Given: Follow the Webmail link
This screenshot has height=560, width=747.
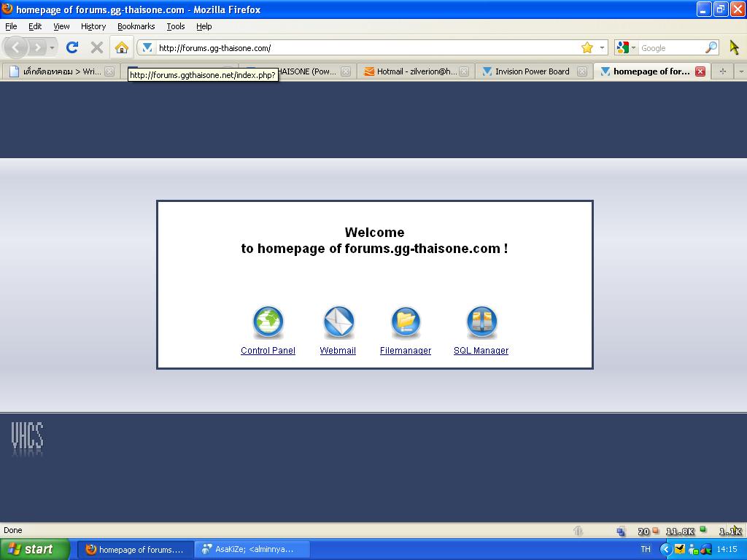Looking at the screenshot, I should 338,351.
